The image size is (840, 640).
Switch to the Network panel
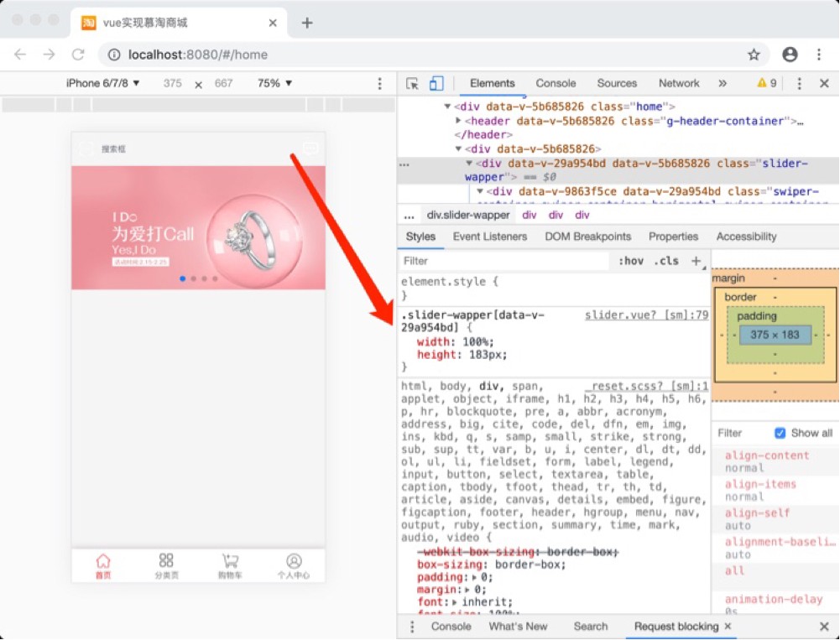(x=679, y=84)
